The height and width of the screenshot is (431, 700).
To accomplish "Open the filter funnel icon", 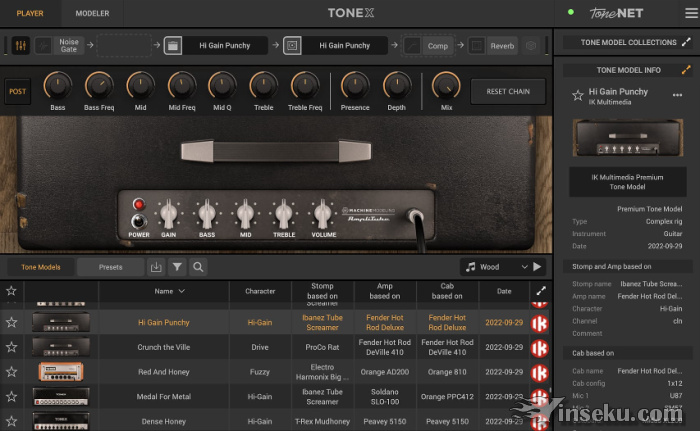I will tap(177, 267).
